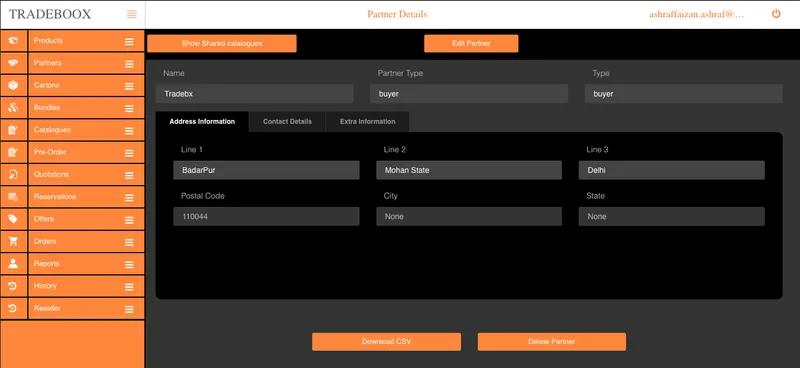Open the Bundles menu item
The height and width of the screenshot is (368, 800).
[86, 108]
